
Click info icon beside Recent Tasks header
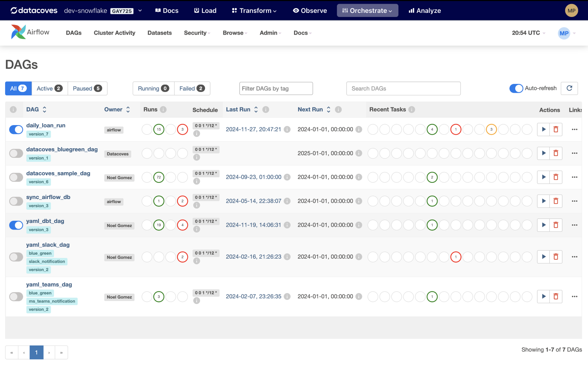coord(412,110)
